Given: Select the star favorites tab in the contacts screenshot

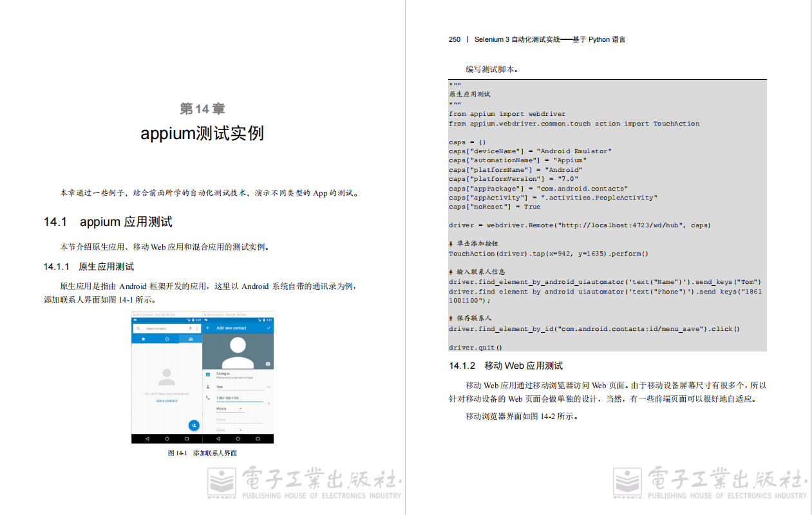Looking at the screenshot, I should (144, 339).
